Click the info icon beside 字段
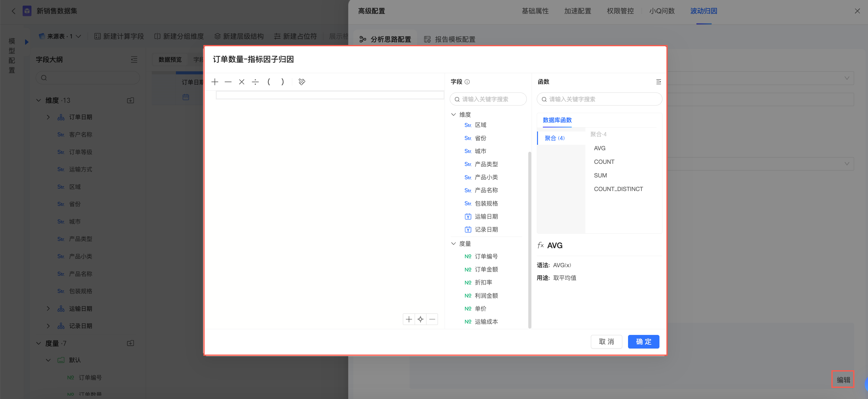 (467, 82)
